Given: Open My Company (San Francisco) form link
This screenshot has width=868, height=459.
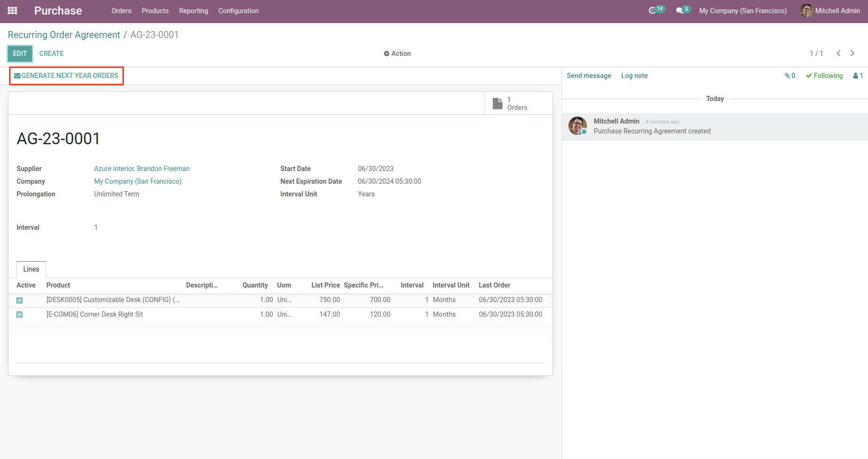Looking at the screenshot, I should pyautogui.click(x=138, y=181).
